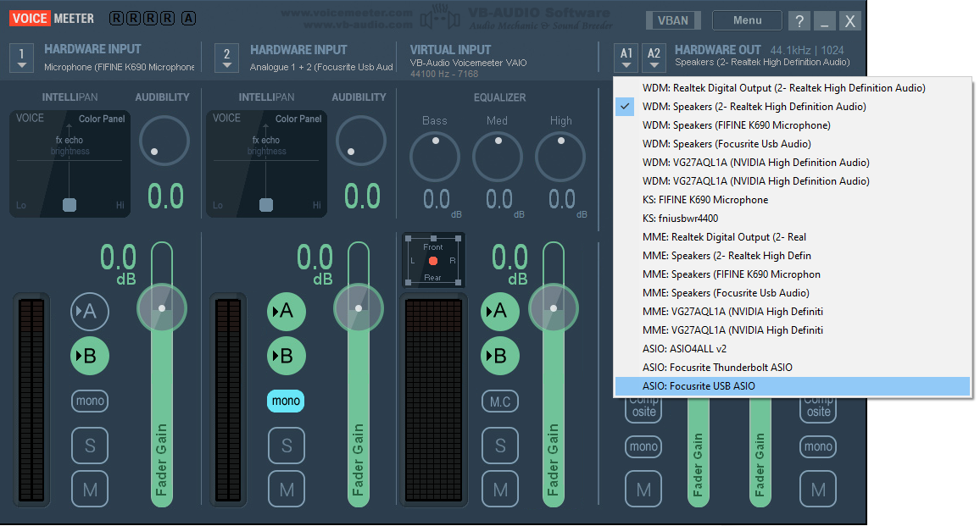This screenshot has height=526, width=980.
Task: Disable mono on hardware input 2
Action: coord(287,401)
